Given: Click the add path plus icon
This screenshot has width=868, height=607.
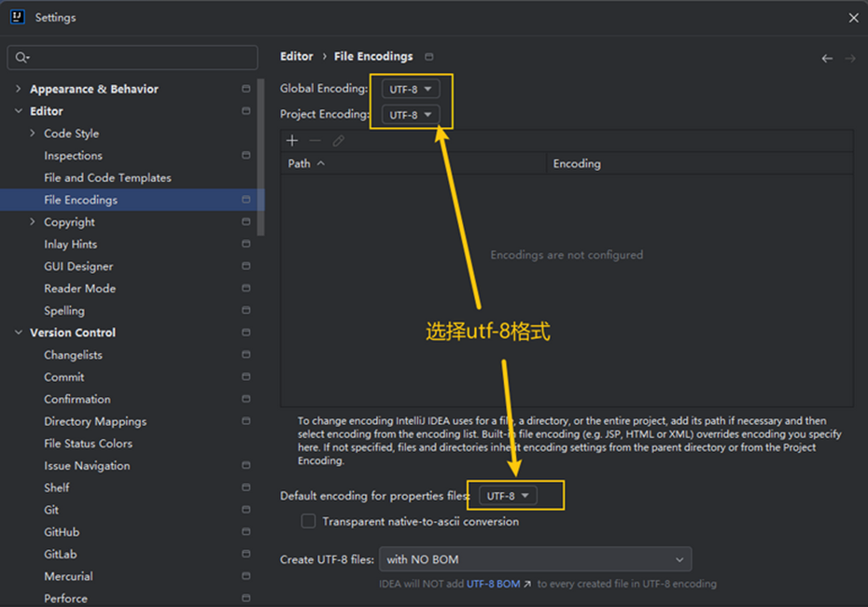Looking at the screenshot, I should tap(292, 141).
